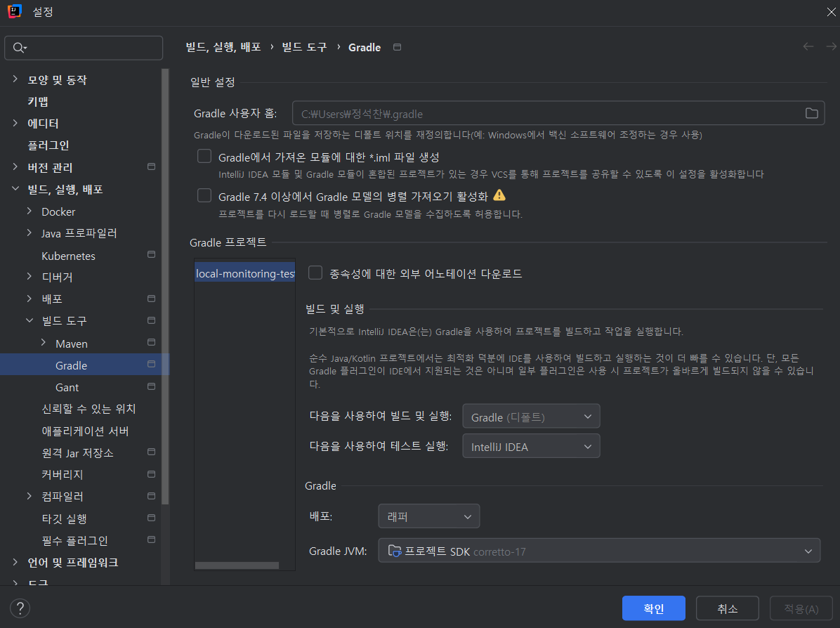Enable parallel Gradle model fetching for Gradle 7.4+
The image size is (840, 628).
coord(204,195)
